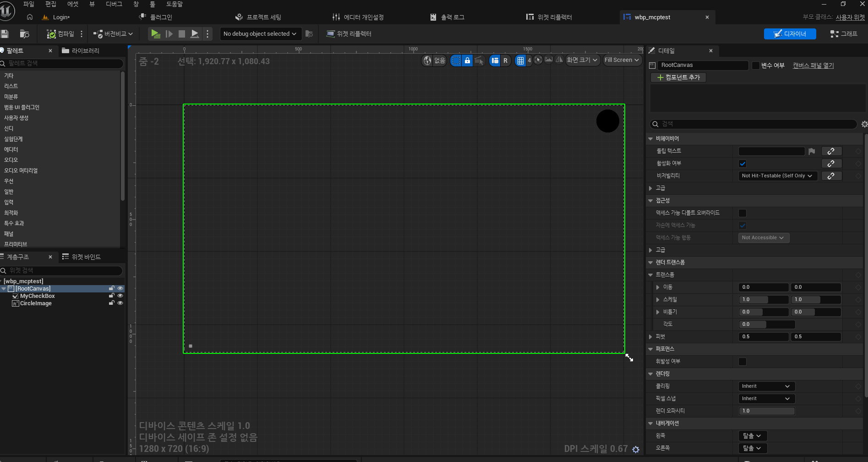Open details panel settings gear icon
This screenshot has width=868, height=462.
[x=864, y=124]
